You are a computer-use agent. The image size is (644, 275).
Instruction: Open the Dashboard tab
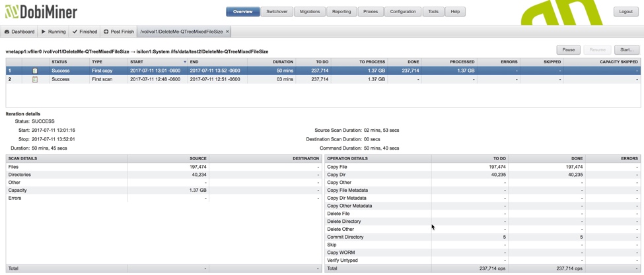pyautogui.click(x=19, y=32)
